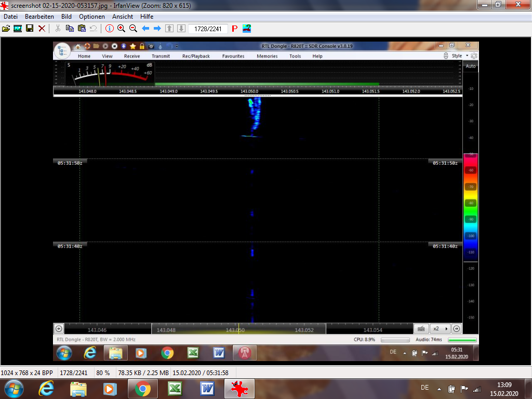Zoom out with the minus magnifier
The image size is (532, 399).
coord(133,29)
